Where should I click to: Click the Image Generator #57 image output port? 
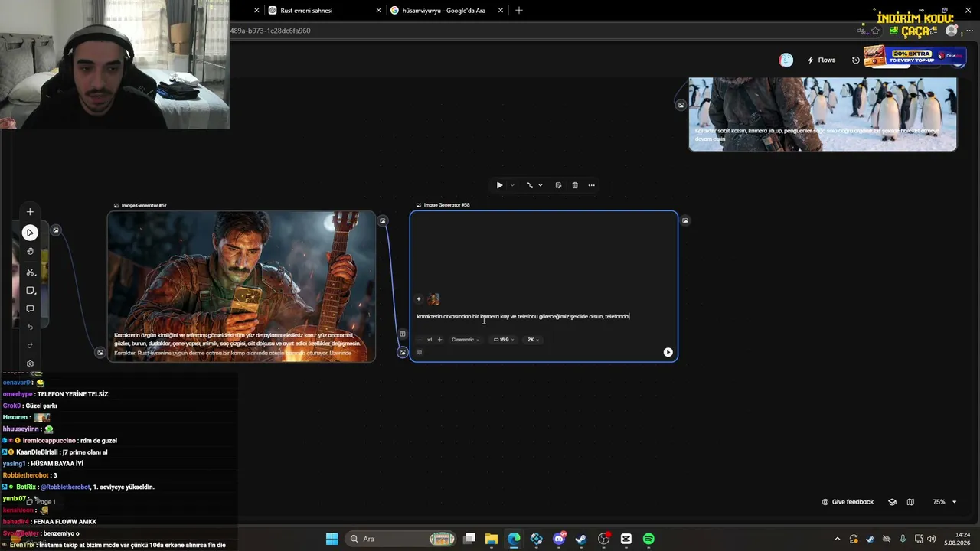click(383, 221)
